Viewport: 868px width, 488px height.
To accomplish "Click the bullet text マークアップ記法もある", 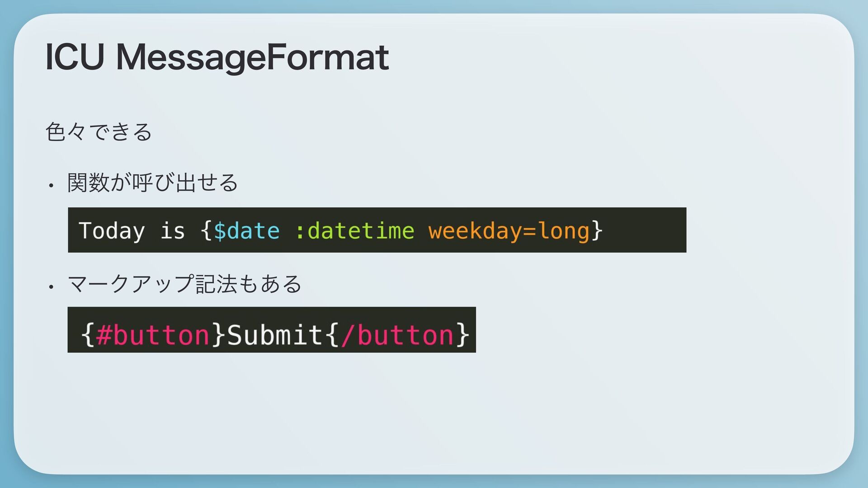I will click(x=184, y=284).
